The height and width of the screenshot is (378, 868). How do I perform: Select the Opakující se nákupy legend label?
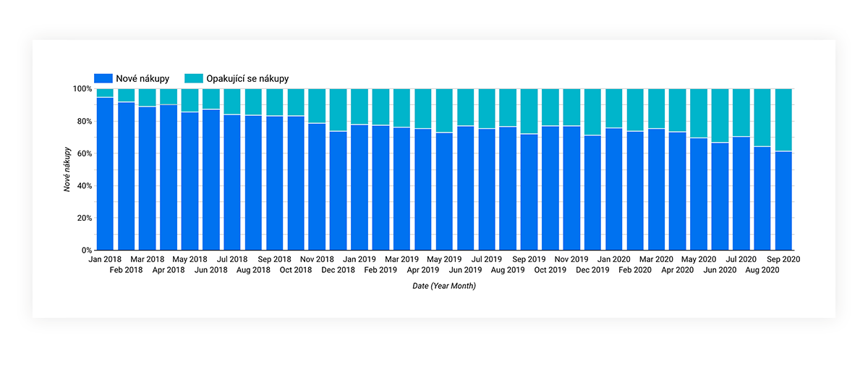tap(247, 78)
